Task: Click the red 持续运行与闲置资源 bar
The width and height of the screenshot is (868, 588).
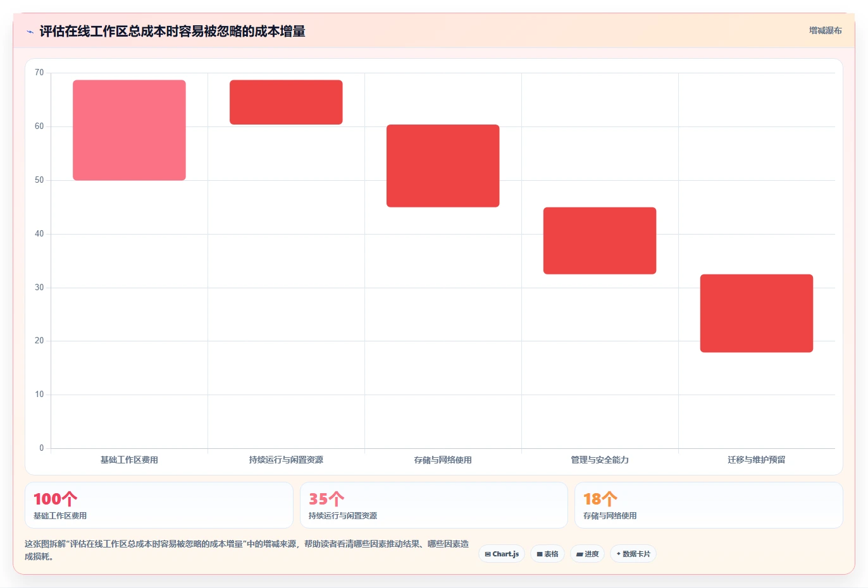Action: coord(286,102)
